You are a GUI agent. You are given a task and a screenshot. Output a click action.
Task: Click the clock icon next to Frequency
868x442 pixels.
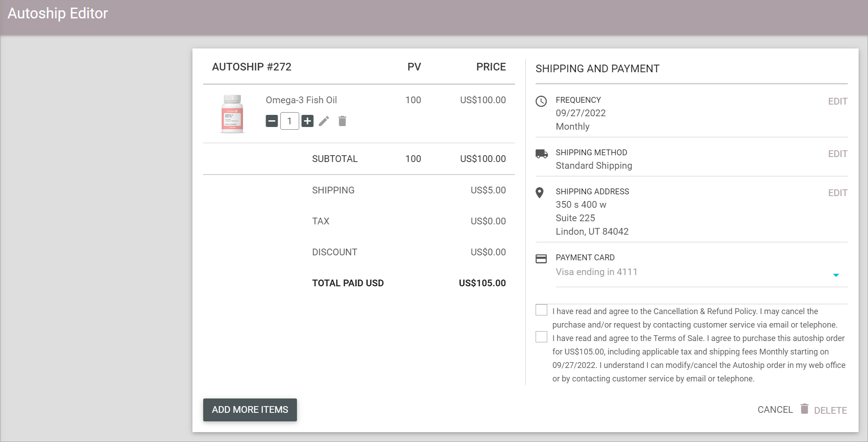pos(541,101)
